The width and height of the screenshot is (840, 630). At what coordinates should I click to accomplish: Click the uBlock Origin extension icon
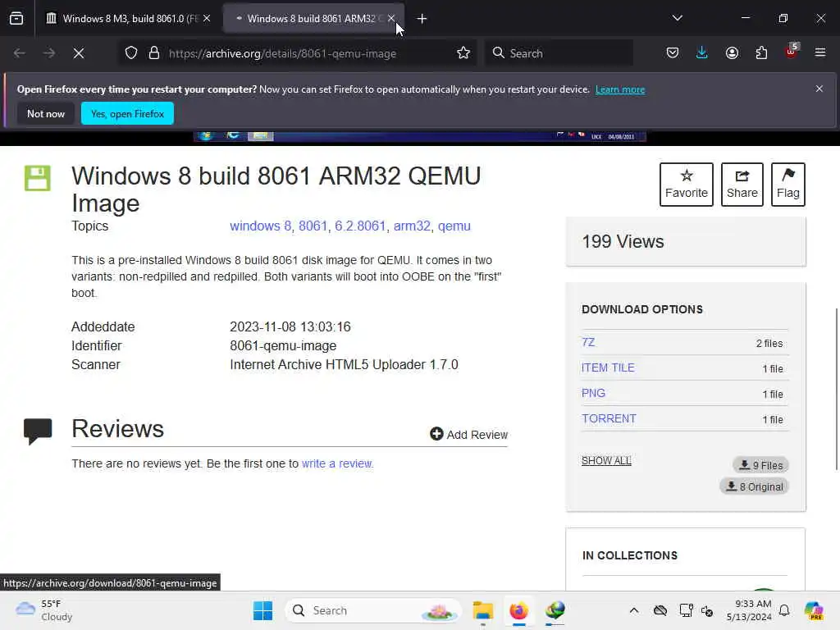[792, 52]
